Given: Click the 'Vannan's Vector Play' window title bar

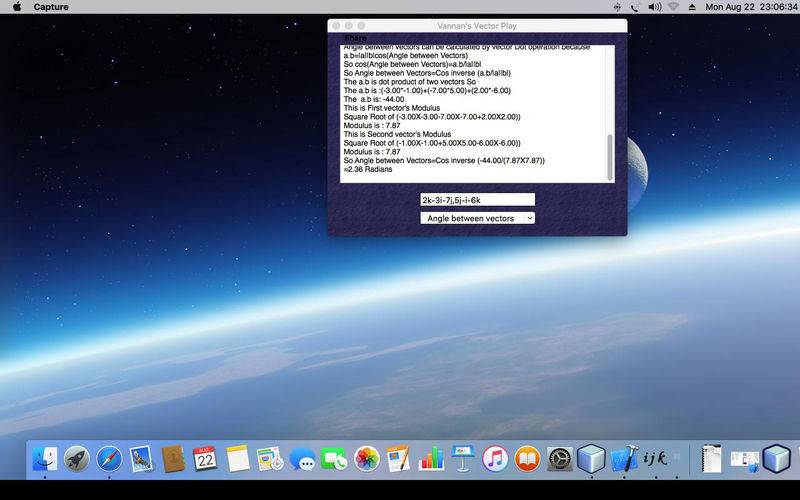Looking at the screenshot, I should (477, 26).
